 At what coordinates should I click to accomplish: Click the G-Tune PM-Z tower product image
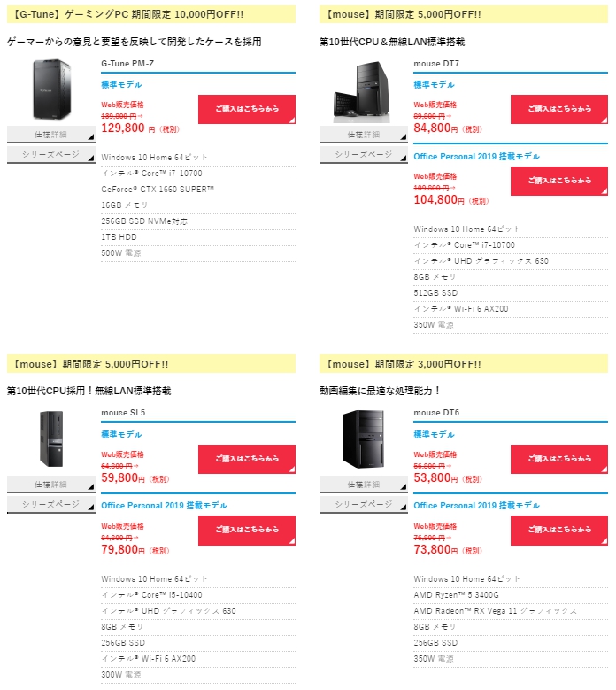pos(51,89)
